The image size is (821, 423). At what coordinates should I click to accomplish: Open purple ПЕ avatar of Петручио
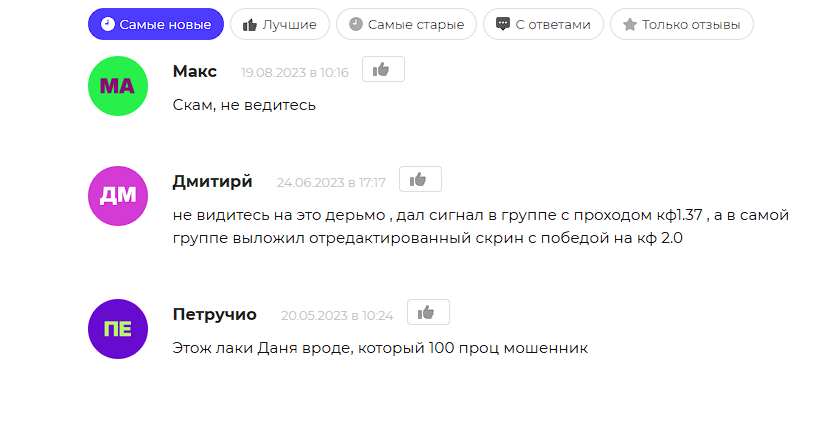click(x=118, y=329)
